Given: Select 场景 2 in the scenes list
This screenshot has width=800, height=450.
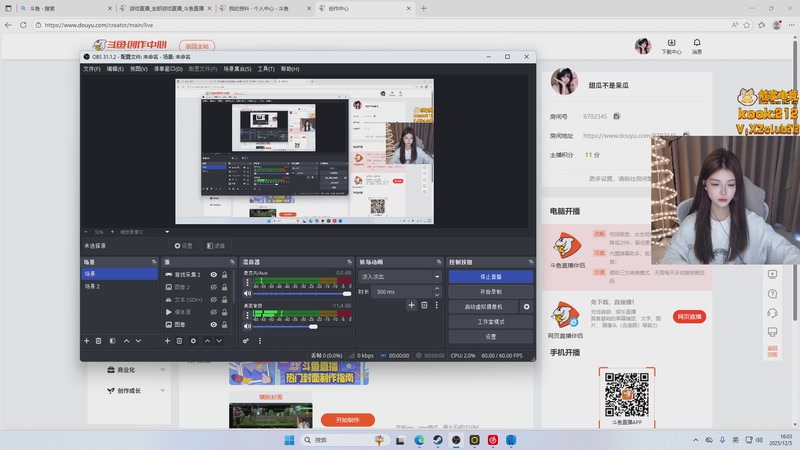Looking at the screenshot, I should click(119, 286).
